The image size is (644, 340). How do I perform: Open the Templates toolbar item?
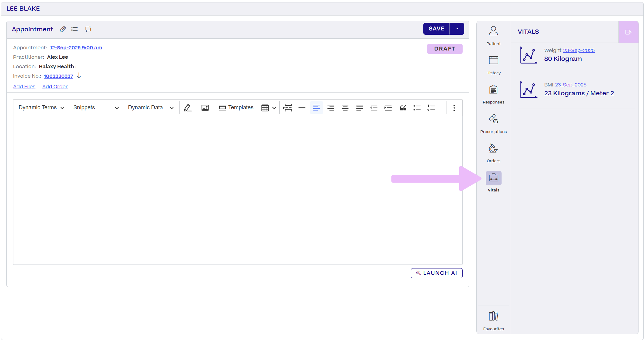pos(236,107)
